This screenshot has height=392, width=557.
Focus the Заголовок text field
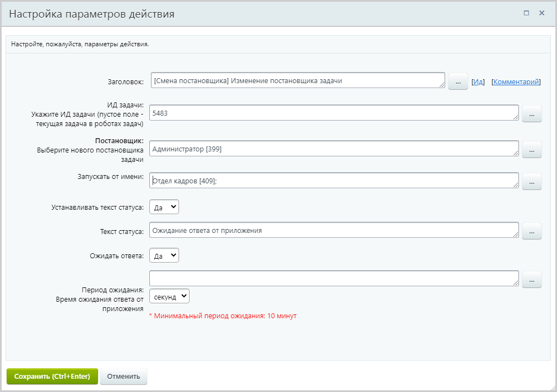click(297, 80)
